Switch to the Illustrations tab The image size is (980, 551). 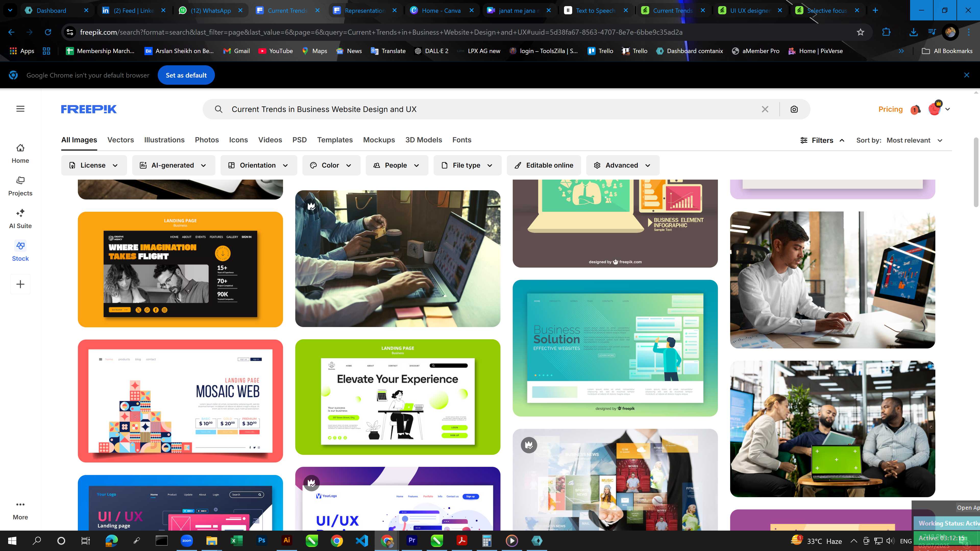coord(164,140)
